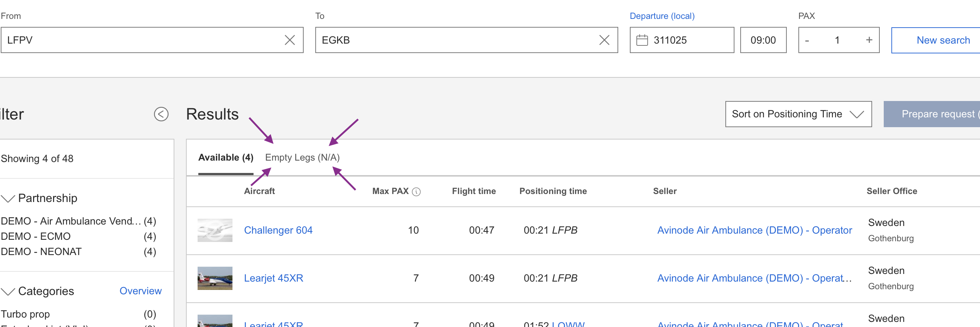
Task: Clear the To airport field EGKB
Action: [604, 40]
